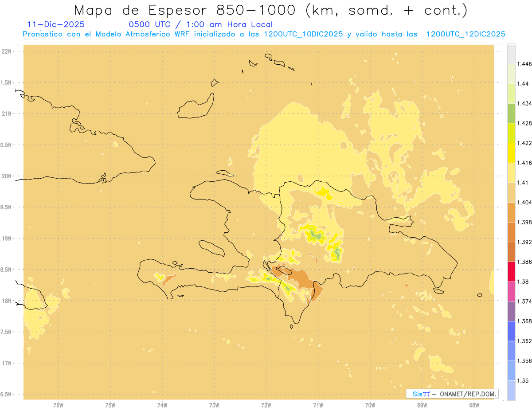This screenshot has width=532, height=411.
Task: Click the '1.392' colorbar value
Action: 525,242
